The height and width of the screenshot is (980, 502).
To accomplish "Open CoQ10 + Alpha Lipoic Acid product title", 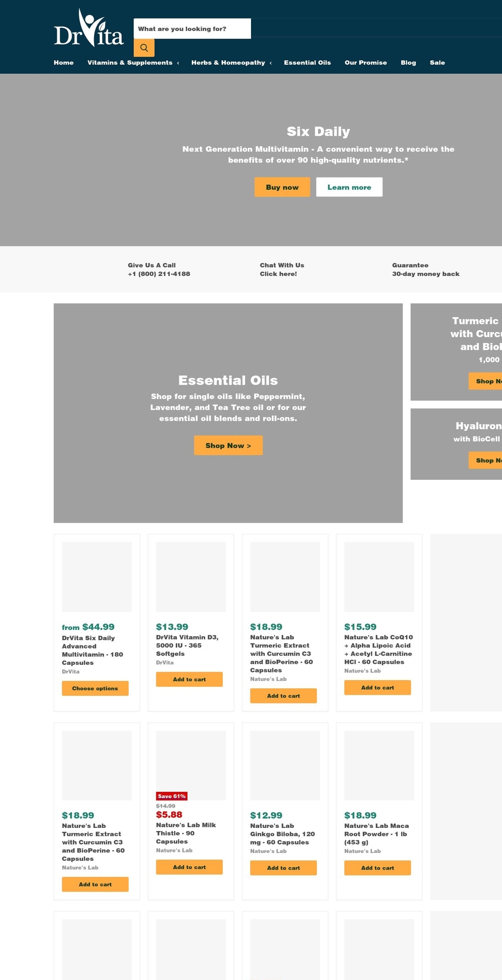I will point(379,650).
